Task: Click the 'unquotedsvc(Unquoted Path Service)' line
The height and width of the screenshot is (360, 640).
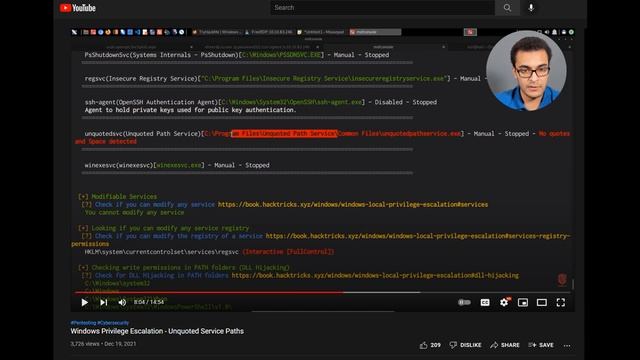Action: coord(322,137)
